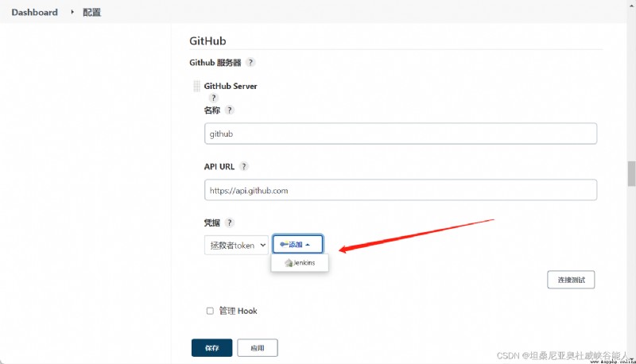
Task: Open help for 凭据
Action: (x=230, y=223)
